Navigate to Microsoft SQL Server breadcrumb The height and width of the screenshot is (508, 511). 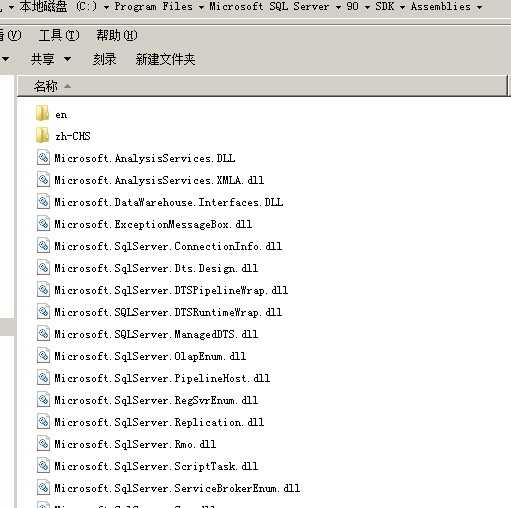(x=269, y=6)
